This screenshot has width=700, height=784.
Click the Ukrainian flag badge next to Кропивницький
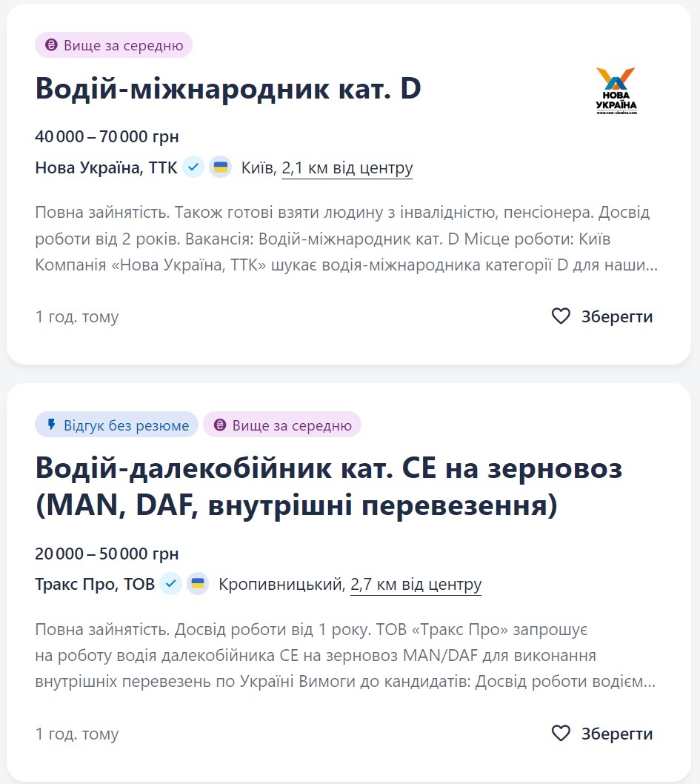click(198, 584)
